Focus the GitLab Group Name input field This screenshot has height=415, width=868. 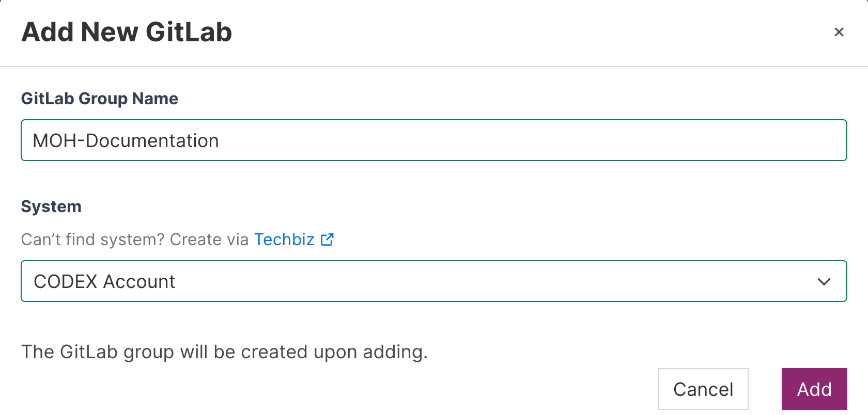433,140
